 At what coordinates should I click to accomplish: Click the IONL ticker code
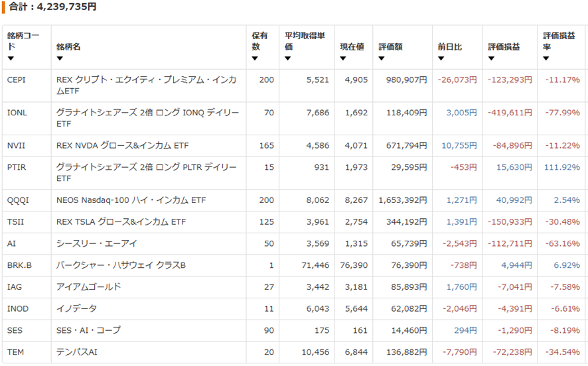coord(17,112)
